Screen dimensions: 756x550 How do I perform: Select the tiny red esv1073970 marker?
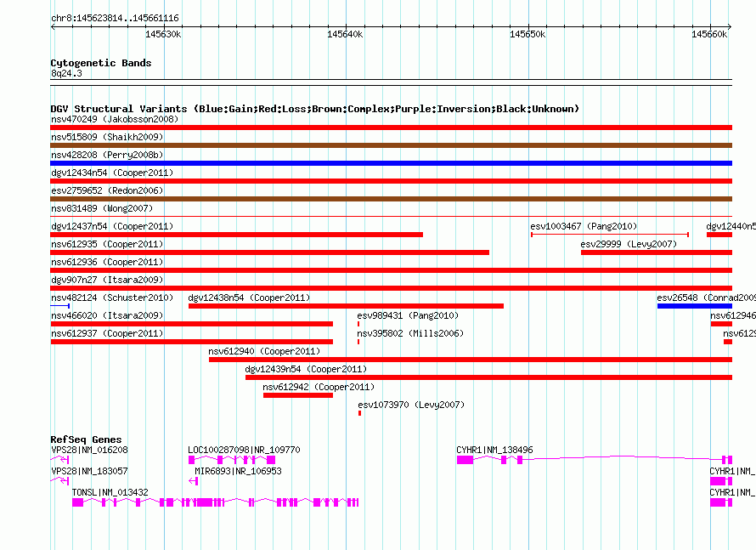(x=359, y=413)
